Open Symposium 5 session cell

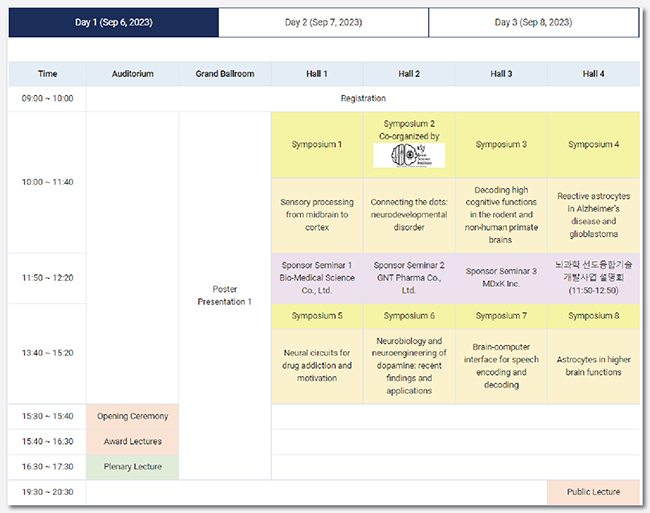tap(317, 316)
